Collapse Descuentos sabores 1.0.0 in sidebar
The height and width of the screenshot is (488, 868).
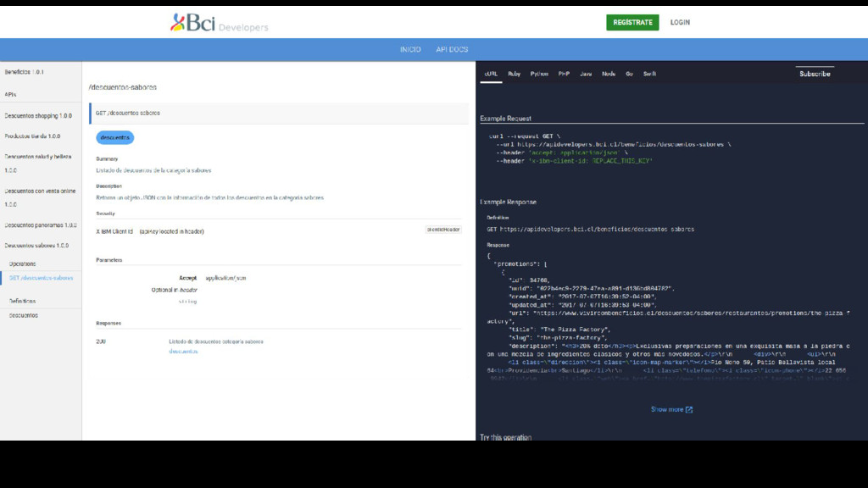point(36,245)
